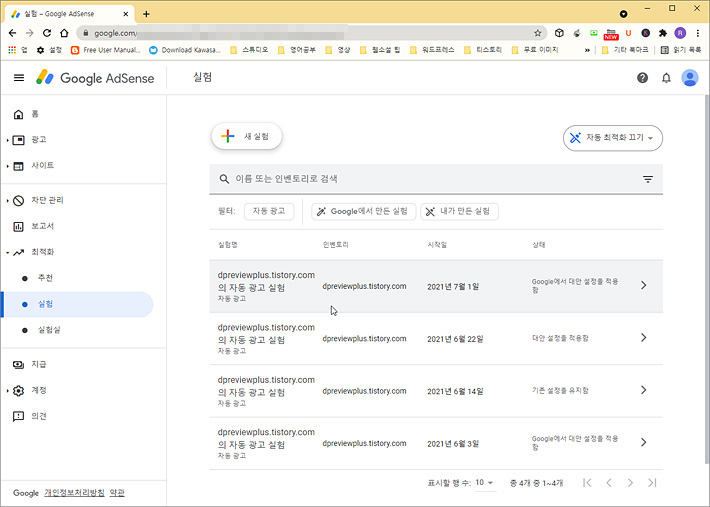The width and height of the screenshot is (710, 507).
Task: Open the 2021년 6월 3일 experiment chevron
Action: pos(643,442)
